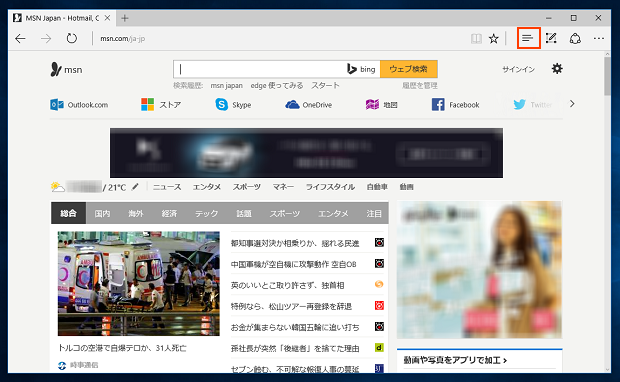Switch to the 国内 news tab
This screenshot has height=382, width=620.
click(102, 214)
